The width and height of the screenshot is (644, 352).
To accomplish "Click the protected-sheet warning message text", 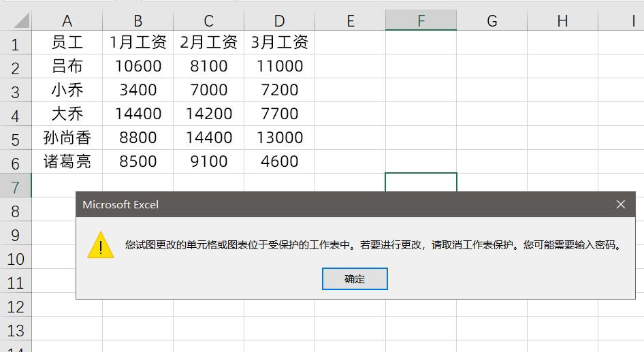I will (374, 245).
